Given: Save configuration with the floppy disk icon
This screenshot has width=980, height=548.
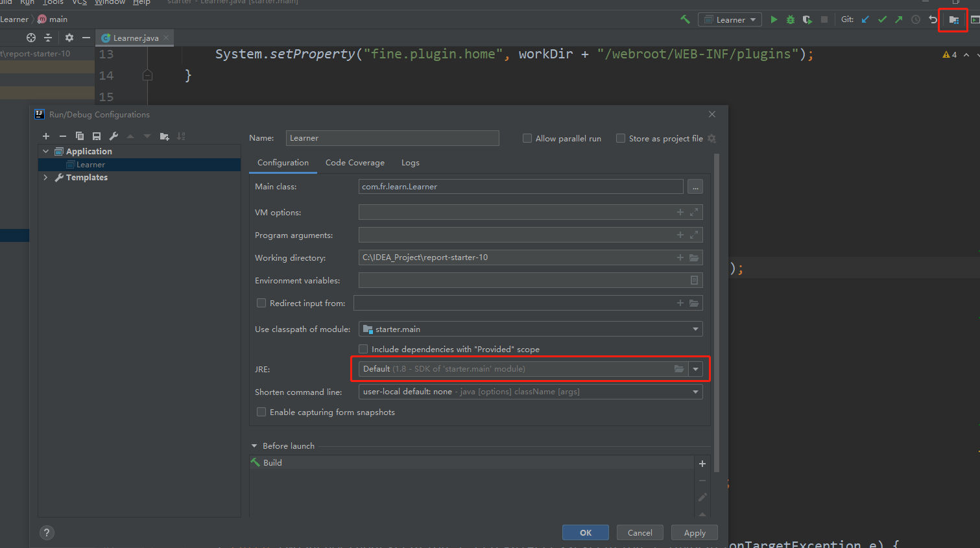Looking at the screenshot, I should tap(97, 136).
